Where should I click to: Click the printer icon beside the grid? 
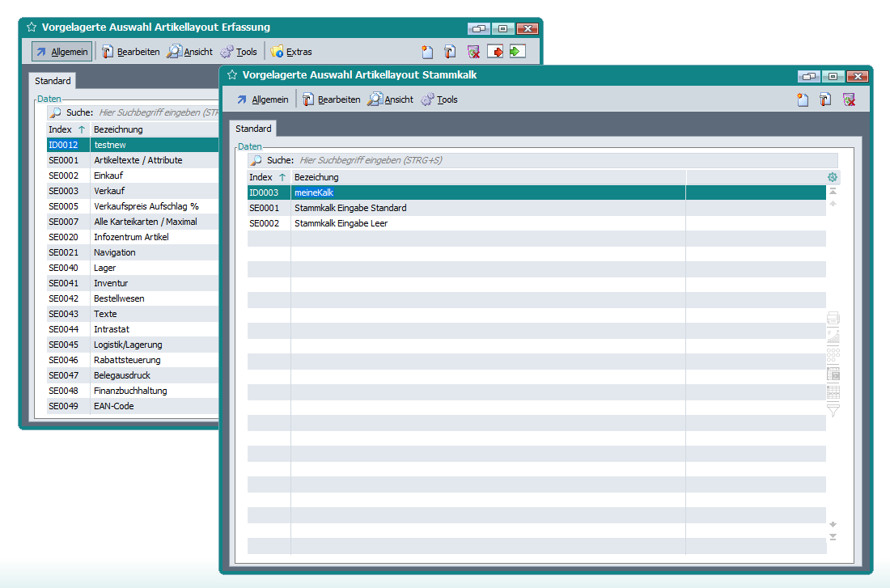click(833, 318)
